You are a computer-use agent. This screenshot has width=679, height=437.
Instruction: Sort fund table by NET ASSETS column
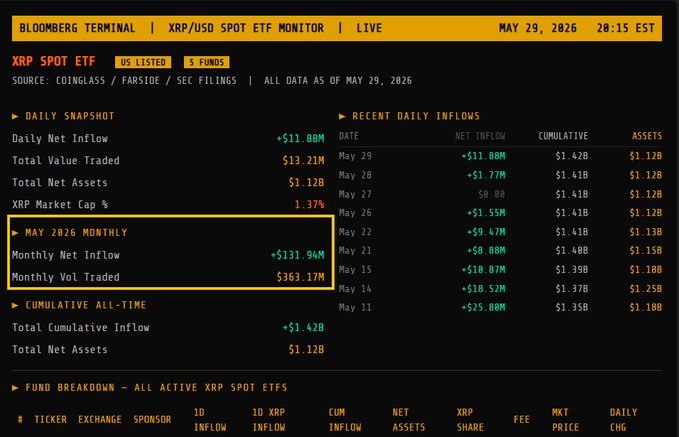click(x=408, y=420)
